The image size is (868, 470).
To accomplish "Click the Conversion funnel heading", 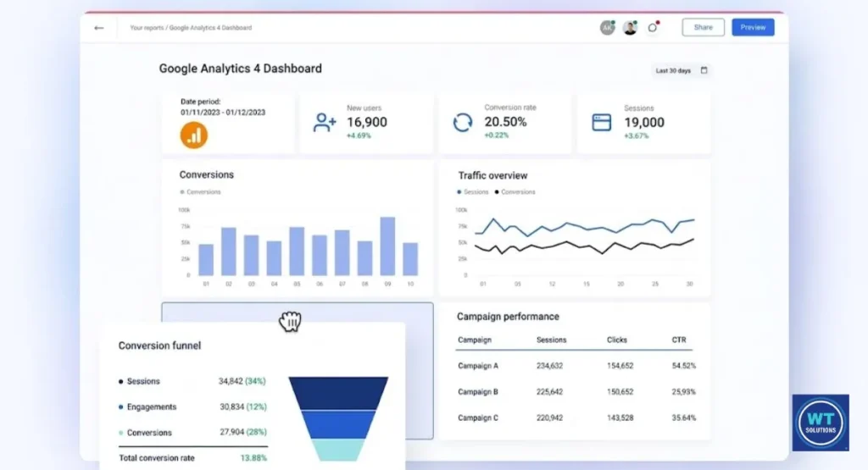I will [159, 346].
